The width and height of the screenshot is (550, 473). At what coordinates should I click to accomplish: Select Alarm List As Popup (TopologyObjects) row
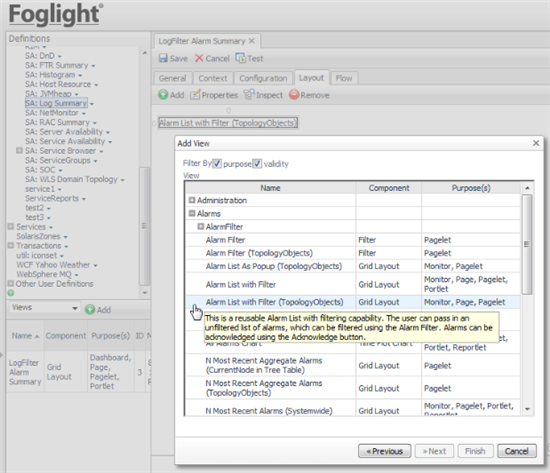point(353,266)
